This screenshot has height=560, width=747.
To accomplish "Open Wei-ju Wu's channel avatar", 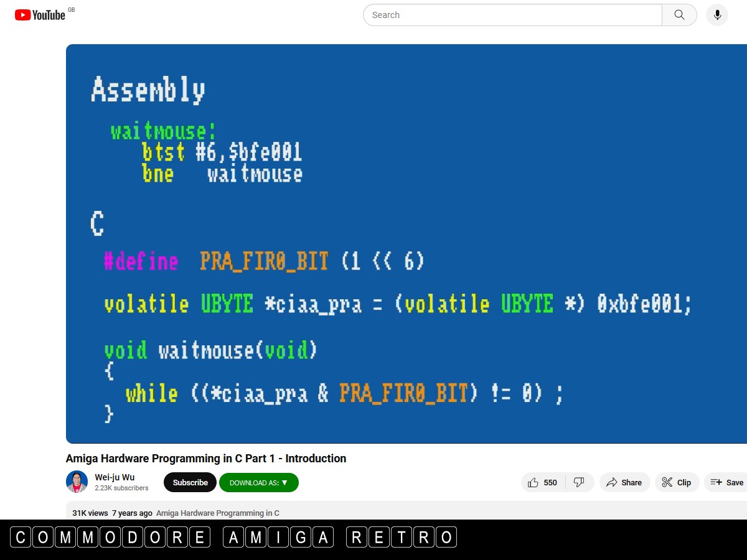I will point(77,482).
